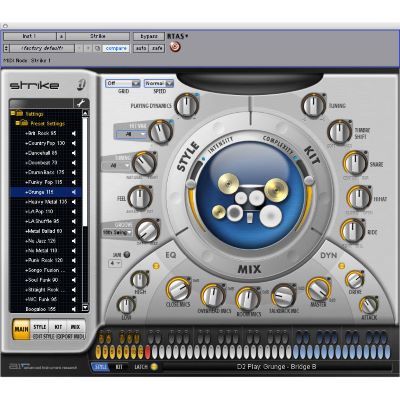Switch to the KIT tab in bottom-left panel
The width and height of the screenshot is (400, 400).
[58, 327]
